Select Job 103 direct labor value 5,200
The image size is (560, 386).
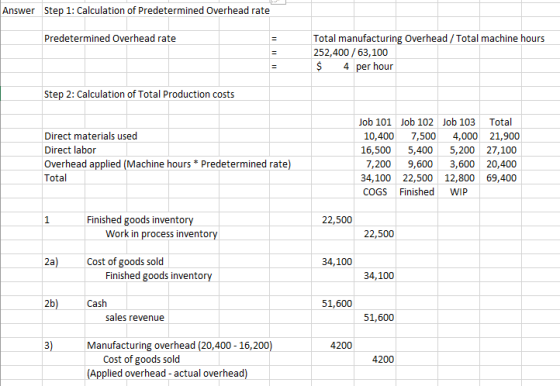[462, 150]
